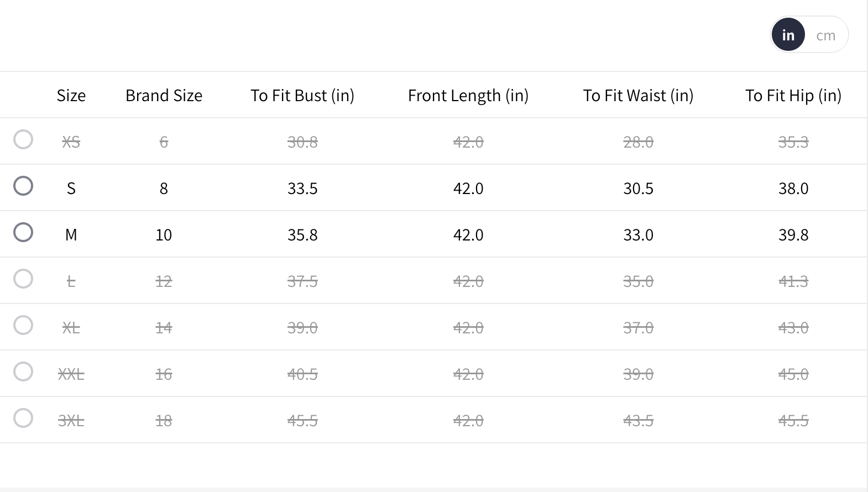Click the S size label
The image size is (868, 492).
pyautogui.click(x=71, y=189)
